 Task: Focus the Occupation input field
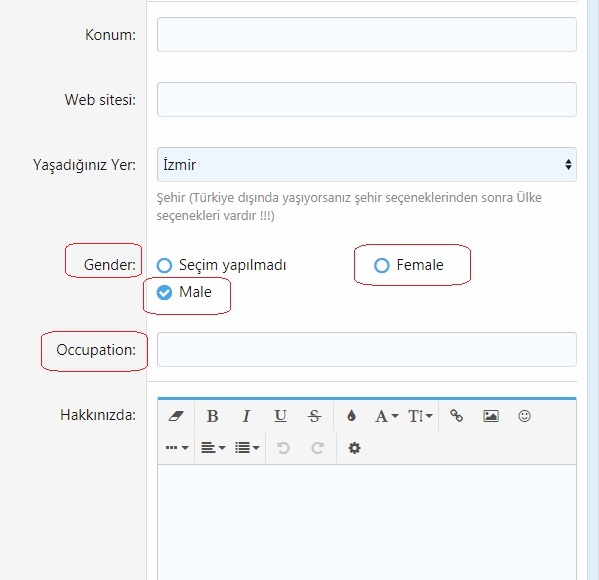click(x=367, y=350)
